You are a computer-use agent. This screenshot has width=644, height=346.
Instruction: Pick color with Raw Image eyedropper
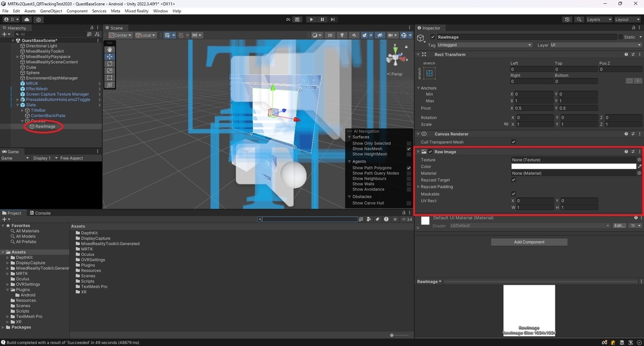tap(640, 166)
